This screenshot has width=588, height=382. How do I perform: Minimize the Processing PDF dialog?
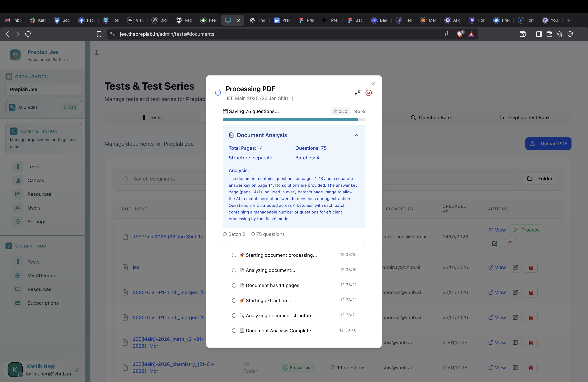tap(357, 93)
